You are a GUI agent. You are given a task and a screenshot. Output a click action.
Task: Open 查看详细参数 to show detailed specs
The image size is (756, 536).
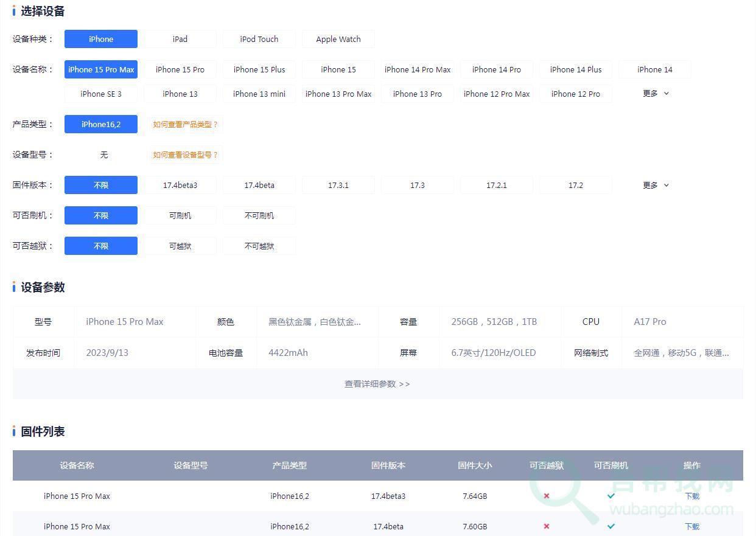377,384
